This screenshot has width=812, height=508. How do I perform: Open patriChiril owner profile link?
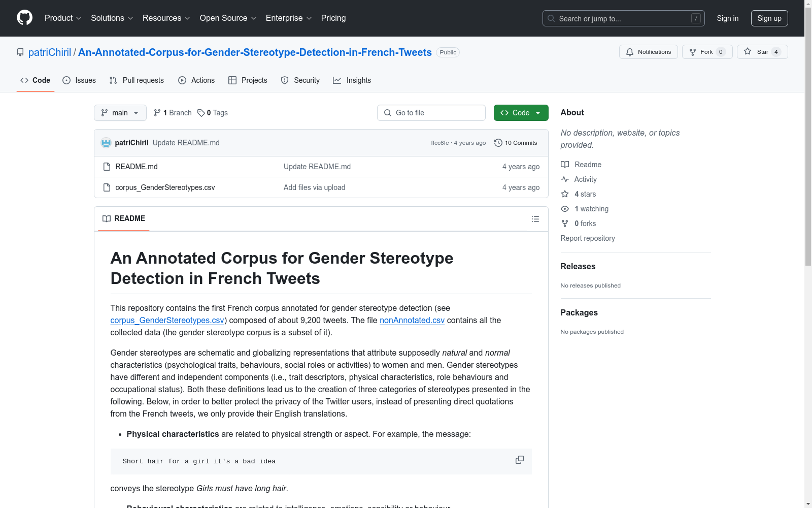[50, 52]
